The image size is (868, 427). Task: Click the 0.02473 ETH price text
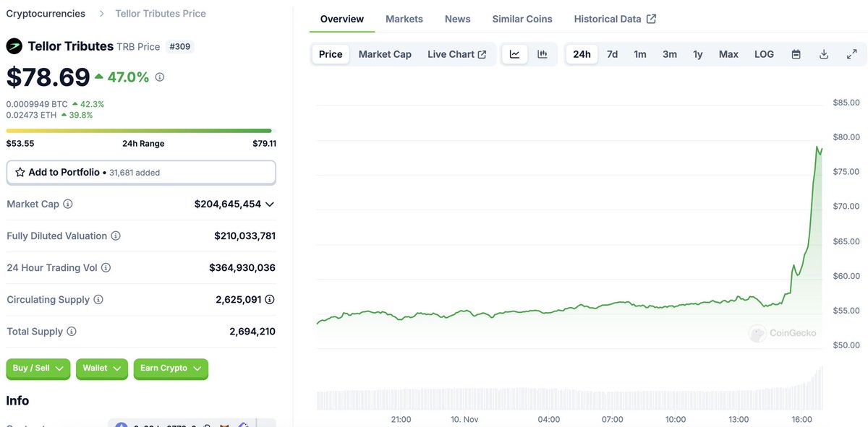[32, 115]
